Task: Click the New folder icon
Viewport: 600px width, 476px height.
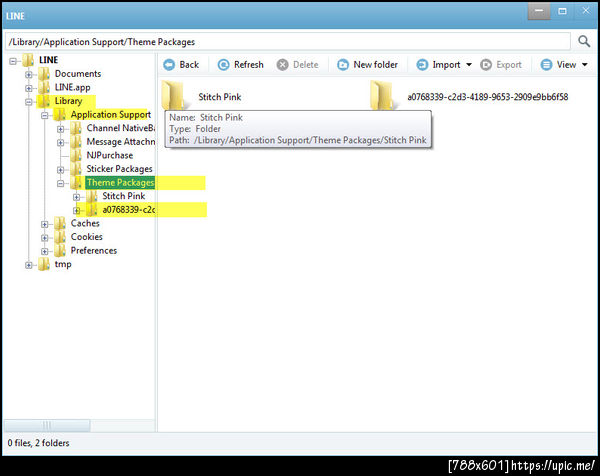Action: pyautogui.click(x=343, y=65)
